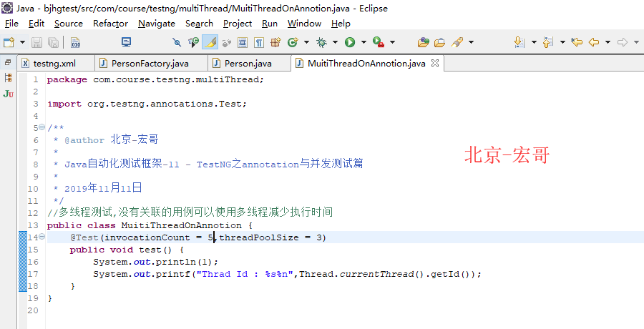Click the Run External Tools icon
The width and height of the screenshot is (644, 329).
tap(379, 42)
